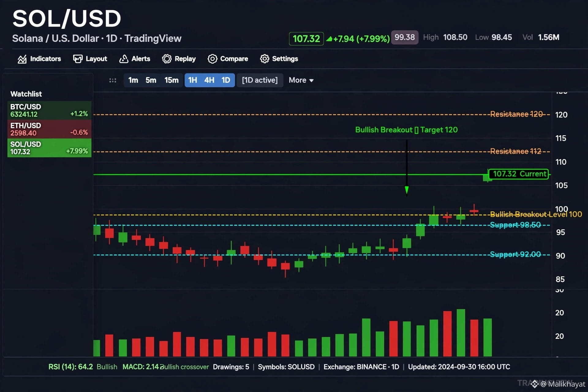Screen dimensions: 588x392
Task: Open the Compare menu label
Action: coord(234,59)
